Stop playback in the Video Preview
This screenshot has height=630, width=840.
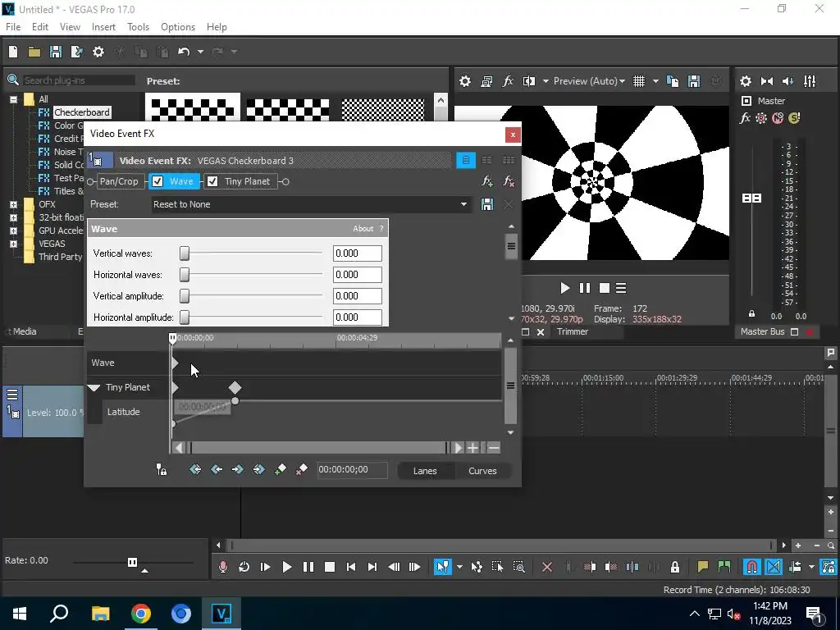(x=605, y=288)
